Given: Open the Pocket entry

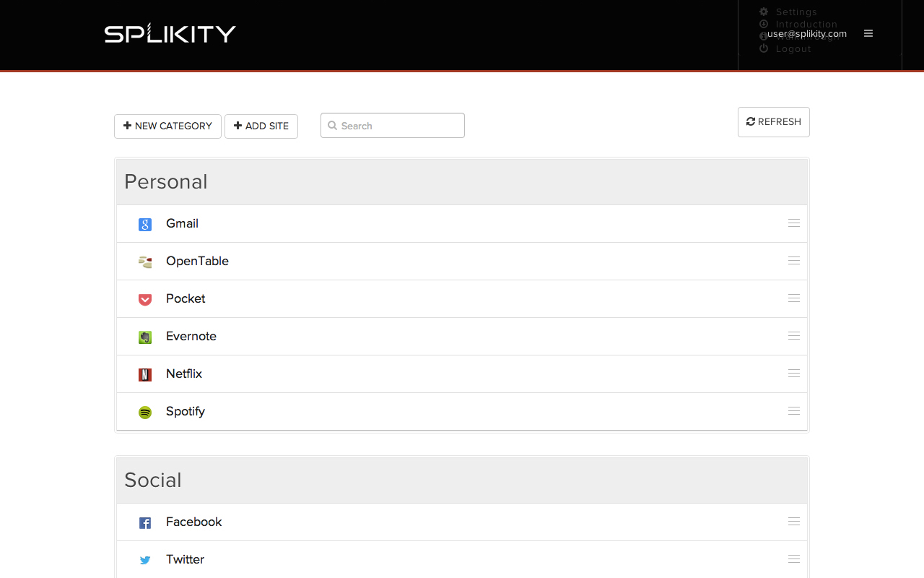Looking at the screenshot, I should (186, 299).
